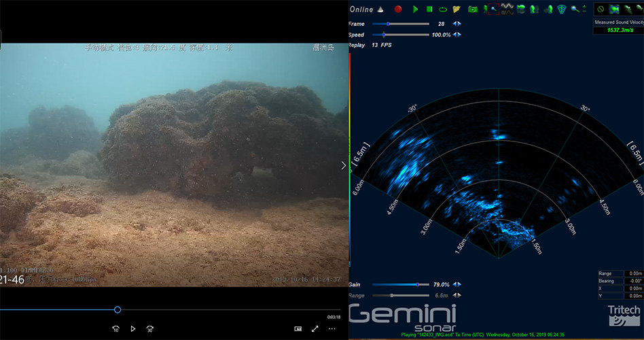Take snapshot with green camera icon
The width and height of the screenshot is (644, 340).
(473, 9)
